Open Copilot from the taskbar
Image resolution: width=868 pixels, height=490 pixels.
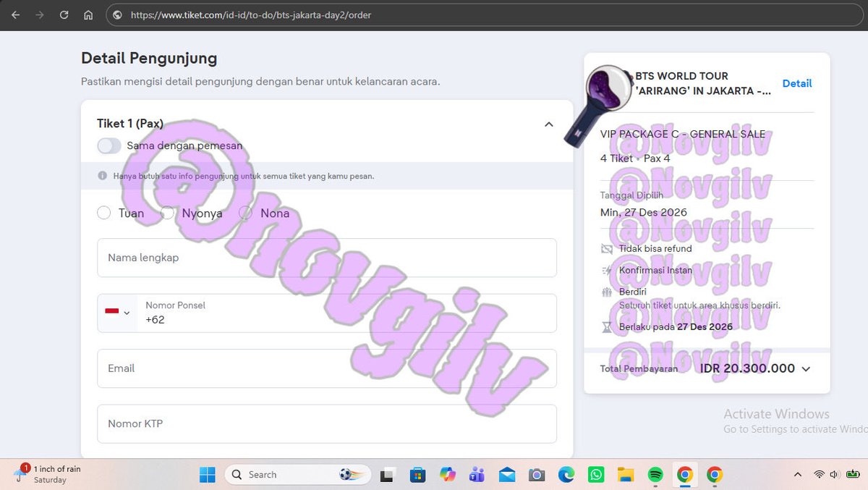click(448, 475)
